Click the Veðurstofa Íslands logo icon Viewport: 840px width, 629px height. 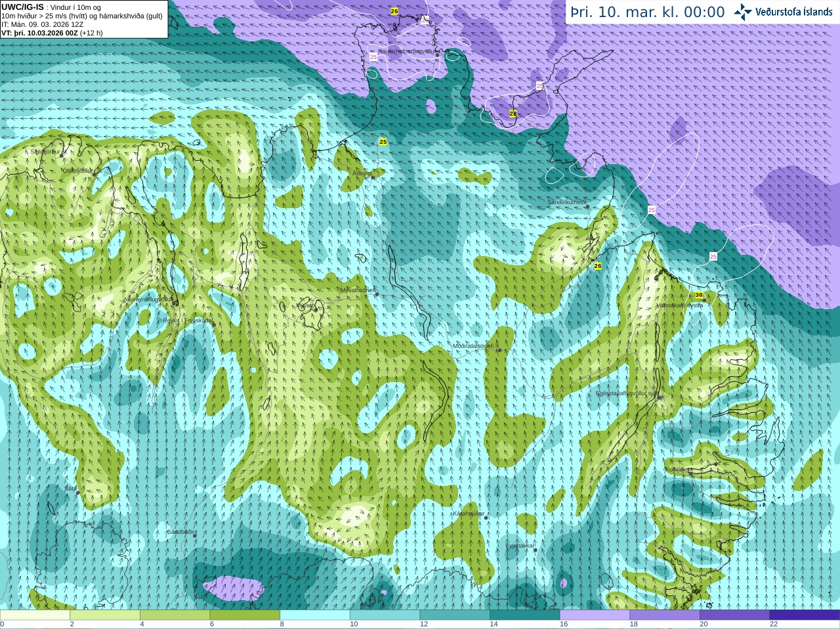743,12
